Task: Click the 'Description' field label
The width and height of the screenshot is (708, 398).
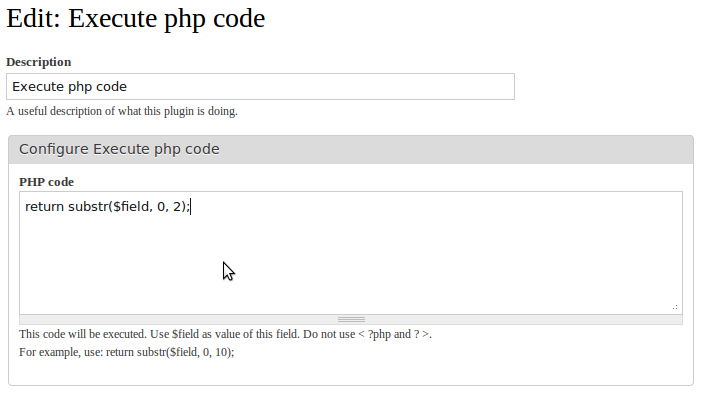Action: coord(39,62)
